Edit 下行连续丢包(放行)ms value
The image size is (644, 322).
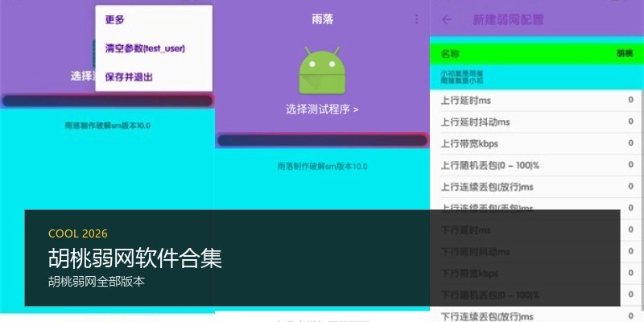tap(537, 316)
